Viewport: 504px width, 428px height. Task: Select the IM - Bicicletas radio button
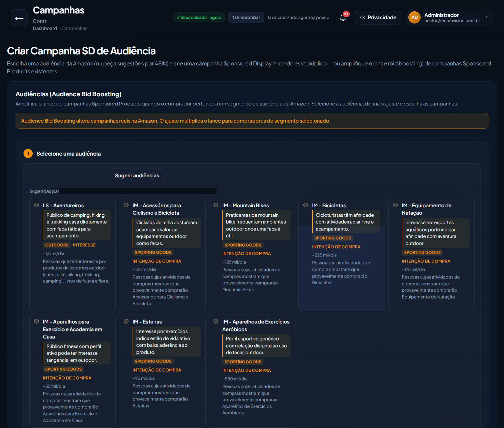pos(306,205)
